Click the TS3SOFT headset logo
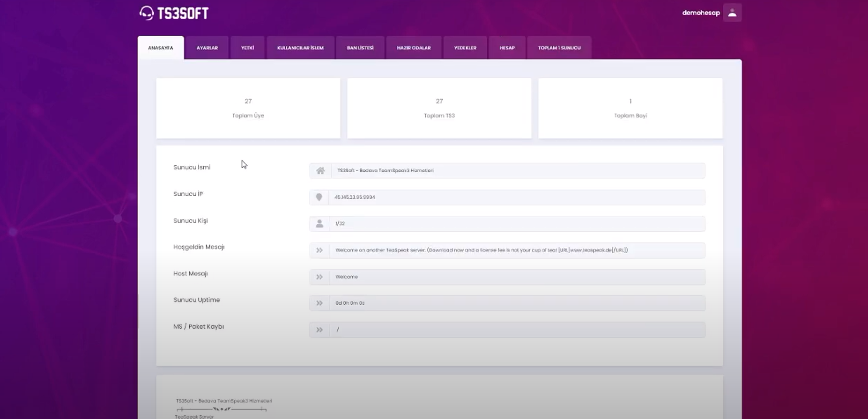 pyautogui.click(x=147, y=13)
